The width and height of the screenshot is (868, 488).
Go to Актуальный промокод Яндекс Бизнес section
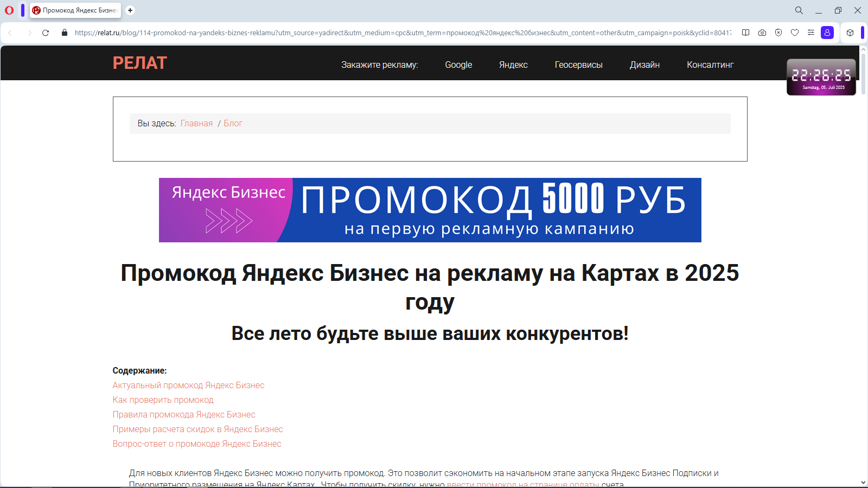click(188, 385)
